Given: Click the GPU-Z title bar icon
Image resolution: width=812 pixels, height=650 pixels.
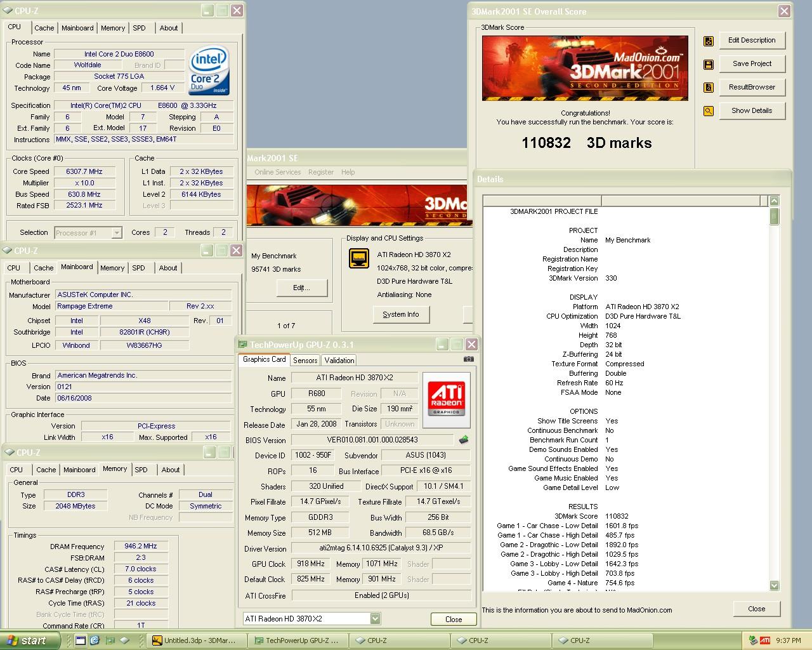Looking at the screenshot, I should (x=242, y=345).
